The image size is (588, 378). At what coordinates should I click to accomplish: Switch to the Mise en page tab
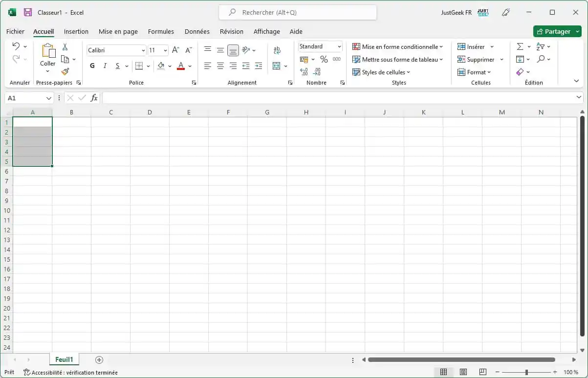118,31
